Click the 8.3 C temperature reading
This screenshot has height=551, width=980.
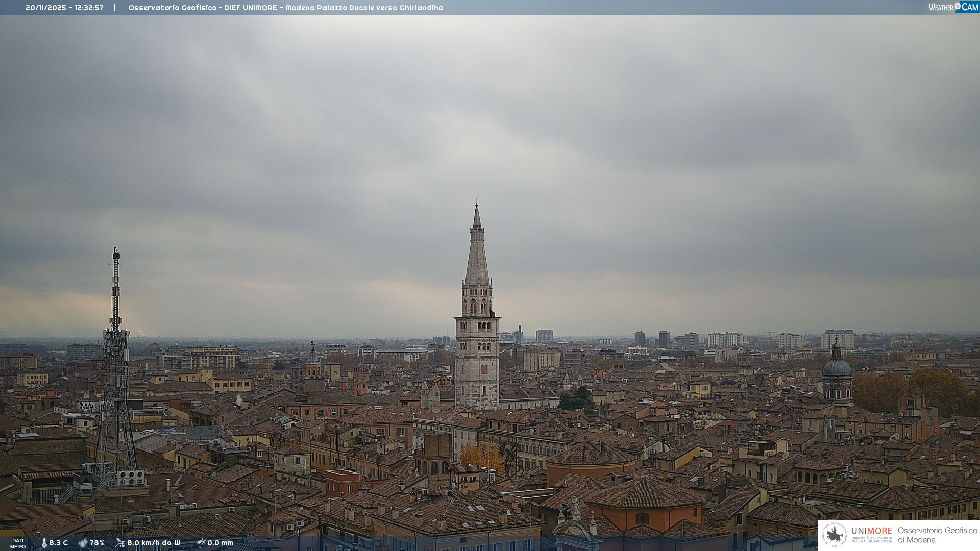click(x=59, y=543)
